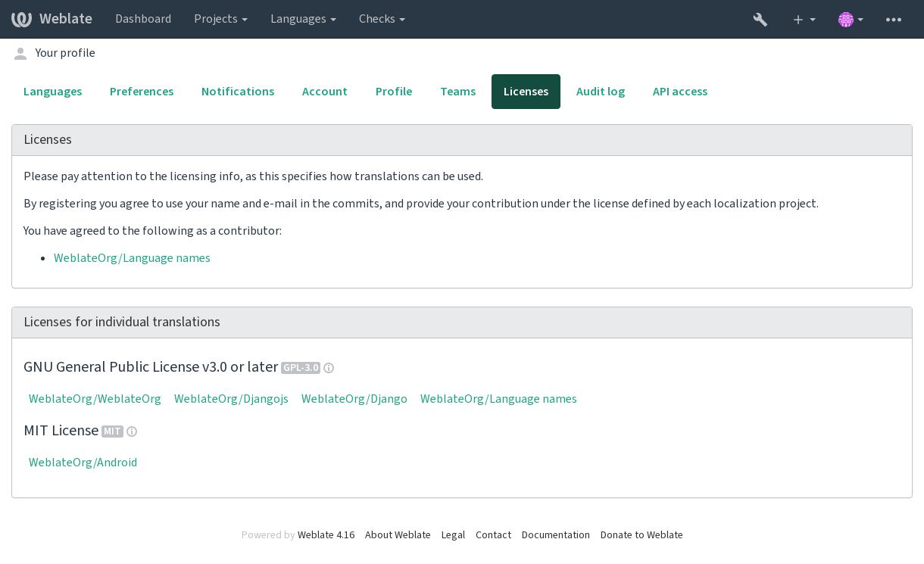Click 'You have agreed to the following' text
Image resolution: width=924 pixels, height=564 pixels.
coord(153,231)
